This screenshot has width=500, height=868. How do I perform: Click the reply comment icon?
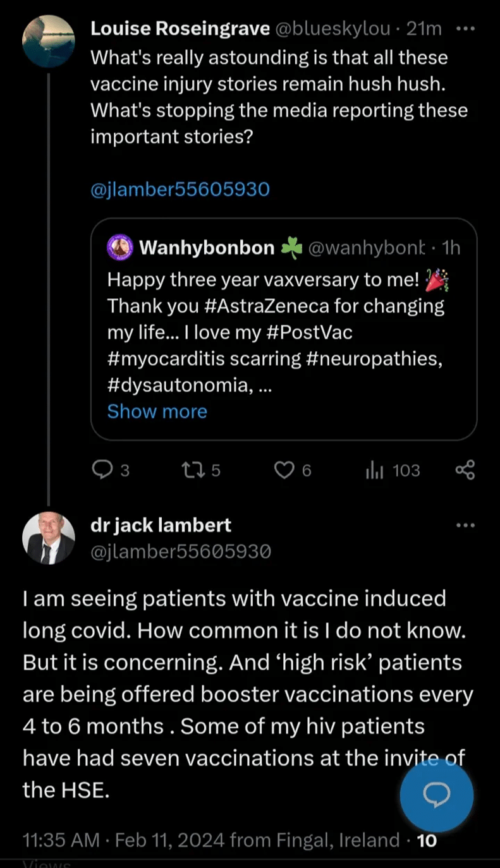[x=102, y=470]
